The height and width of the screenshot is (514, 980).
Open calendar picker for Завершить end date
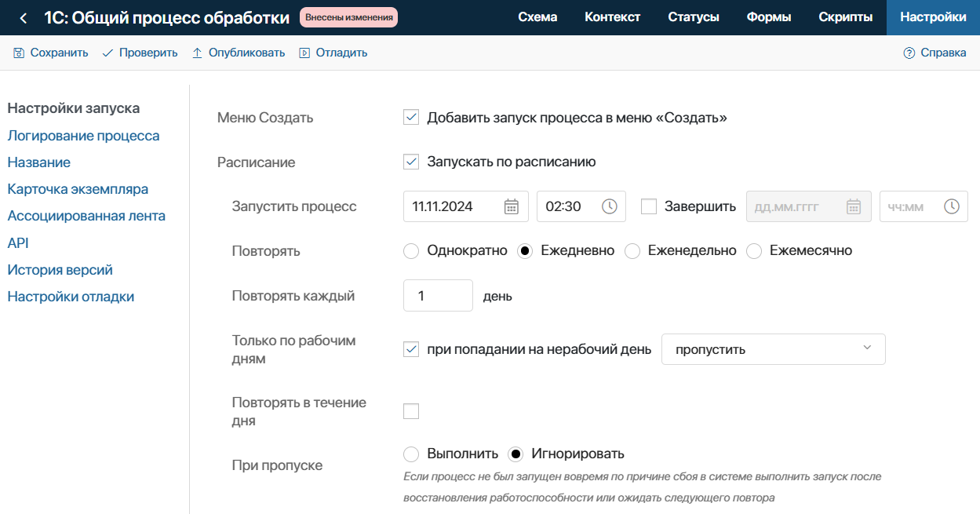click(x=854, y=206)
